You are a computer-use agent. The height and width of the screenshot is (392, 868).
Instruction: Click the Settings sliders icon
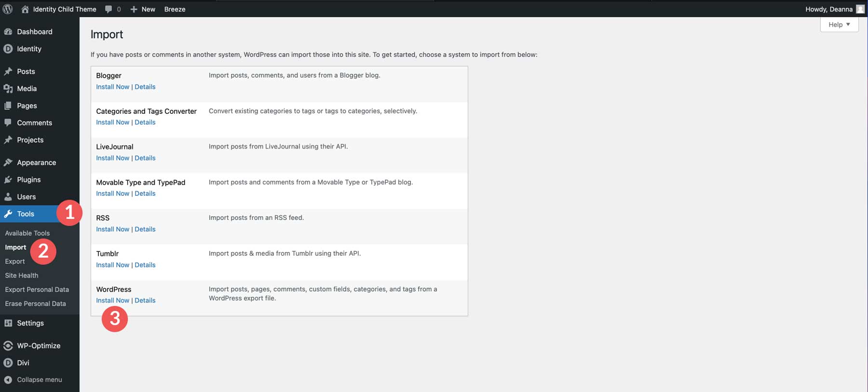coord(8,323)
